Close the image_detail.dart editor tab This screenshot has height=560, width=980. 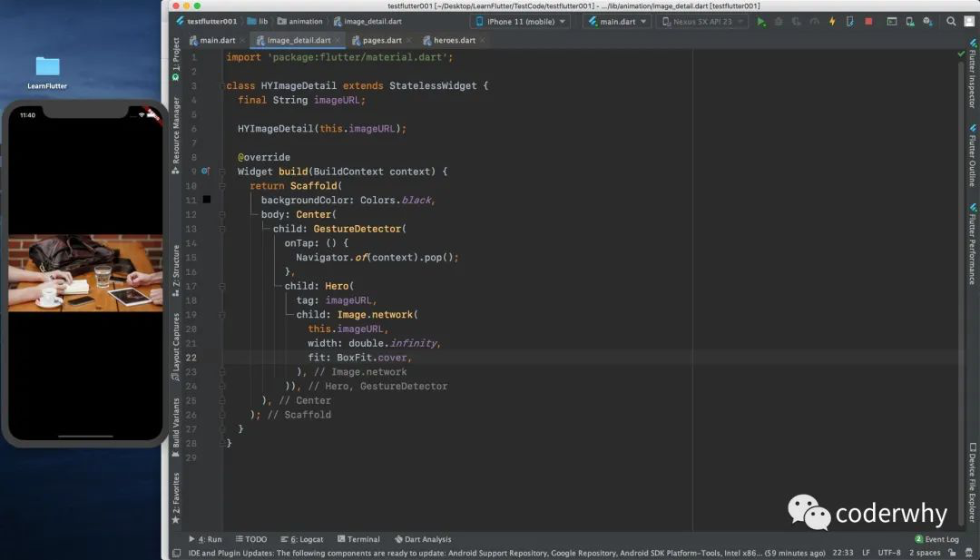[x=338, y=41]
